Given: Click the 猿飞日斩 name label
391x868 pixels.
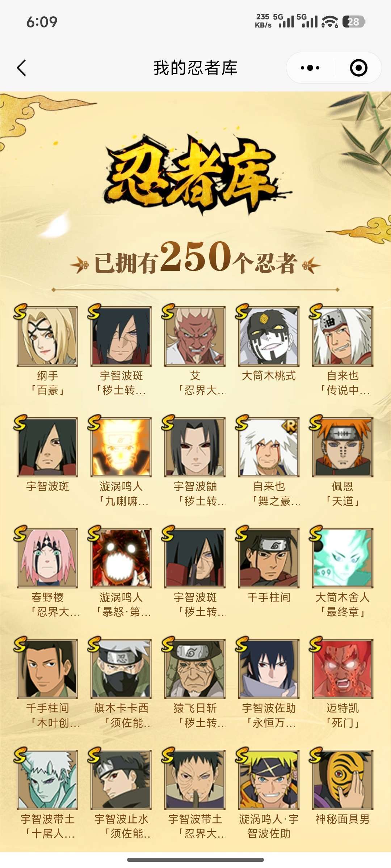Looking at the screenshot, I should coord(195,708).
